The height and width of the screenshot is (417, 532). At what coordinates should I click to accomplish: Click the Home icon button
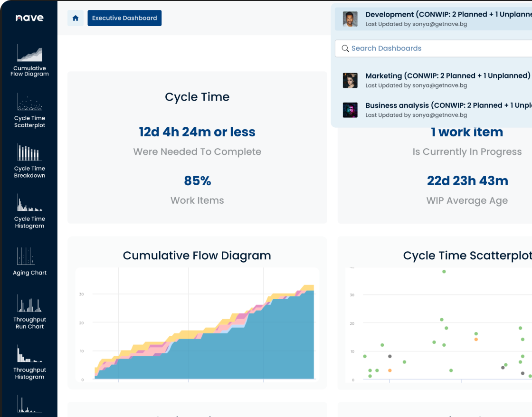click(75, 18)
